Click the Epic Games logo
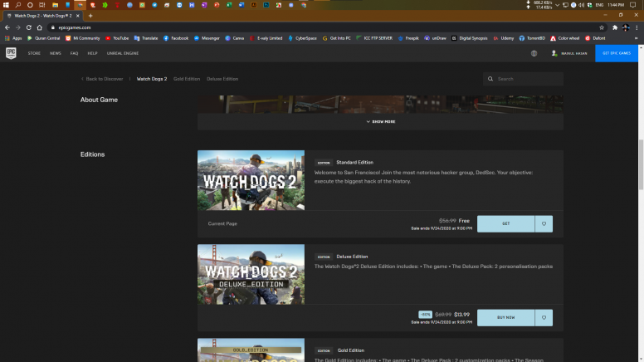 (11, 53)
